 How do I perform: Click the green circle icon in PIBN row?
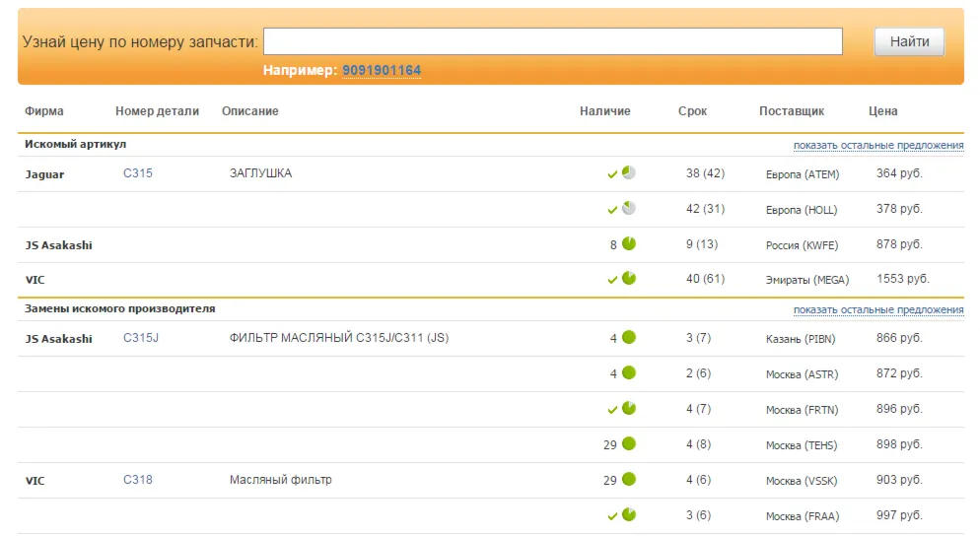tap(629, 337)
